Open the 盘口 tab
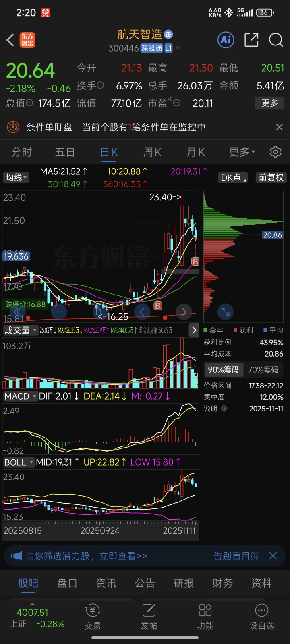 coord(67,583)
